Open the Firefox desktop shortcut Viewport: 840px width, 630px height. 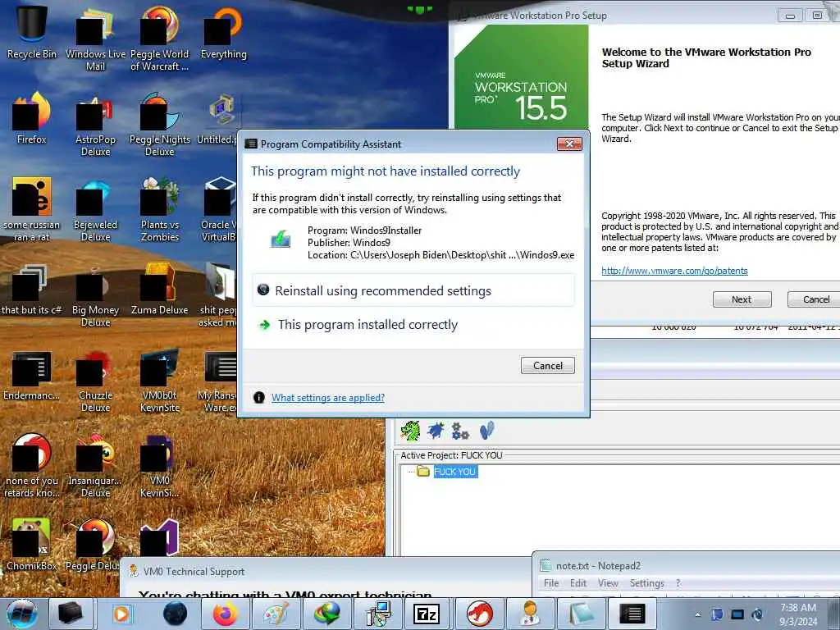[x=31, y=118]
